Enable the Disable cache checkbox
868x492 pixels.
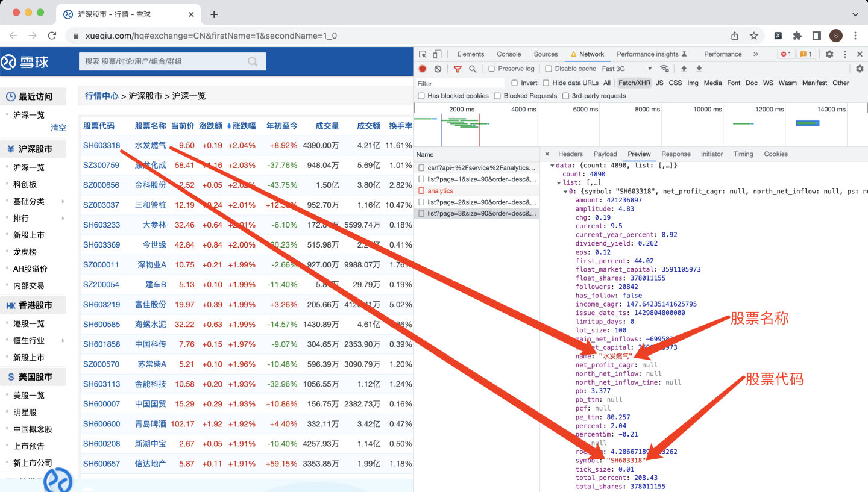click(549, 69)
